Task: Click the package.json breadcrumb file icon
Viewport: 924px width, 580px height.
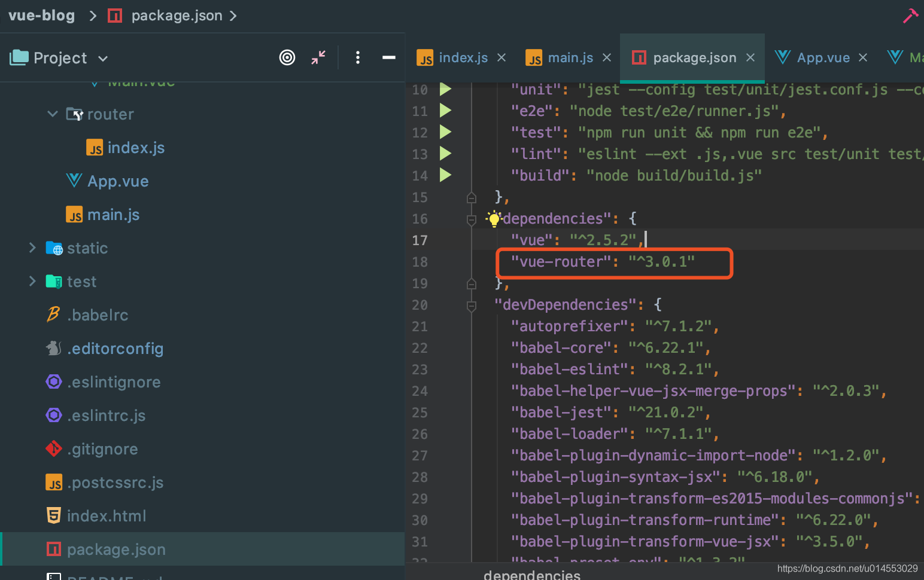Action: coord(115,16)
